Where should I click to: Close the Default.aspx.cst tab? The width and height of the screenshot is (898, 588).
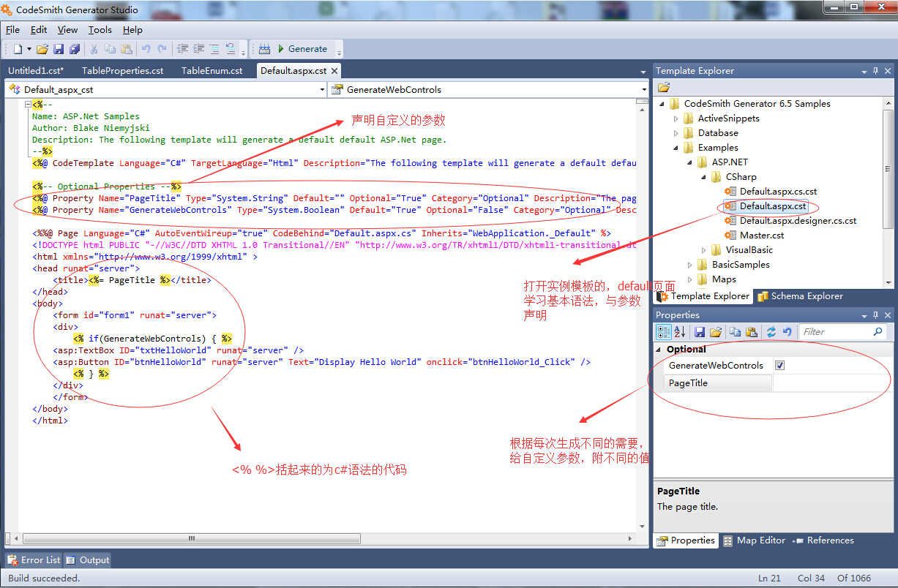[x=334, y=71]
